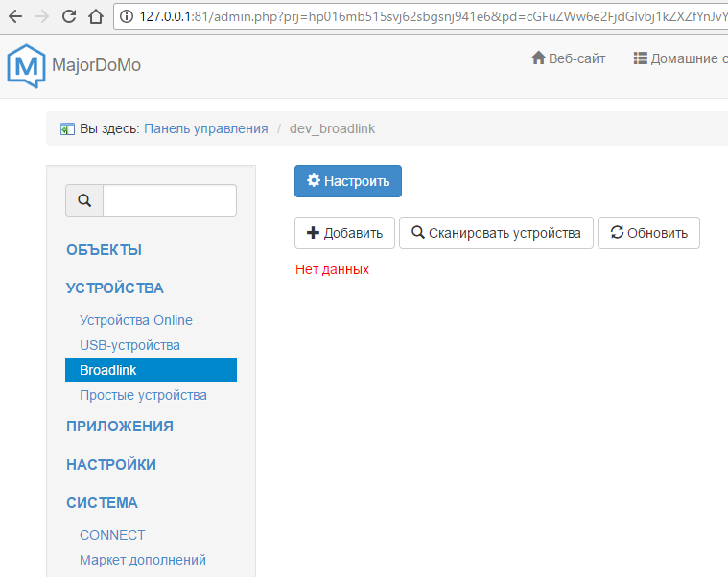
Task: Open Простые устройства in sidebar
Action: [x=143, y=395]
